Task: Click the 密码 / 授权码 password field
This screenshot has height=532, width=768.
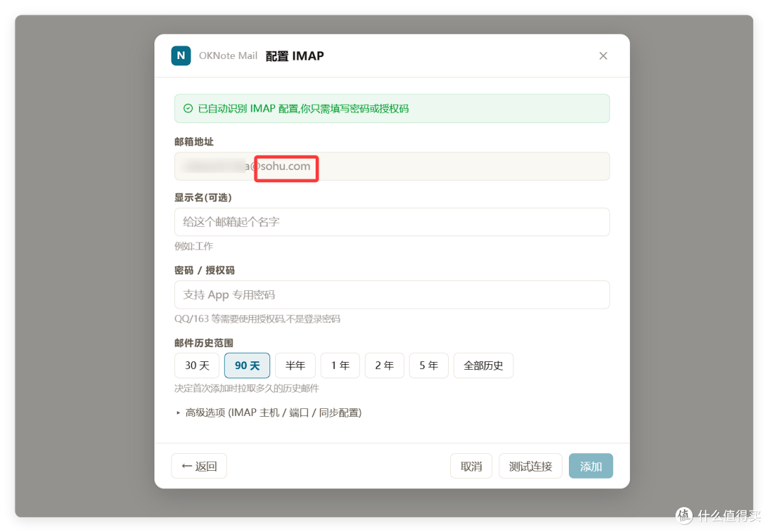Action: click(x=392, y=294)
